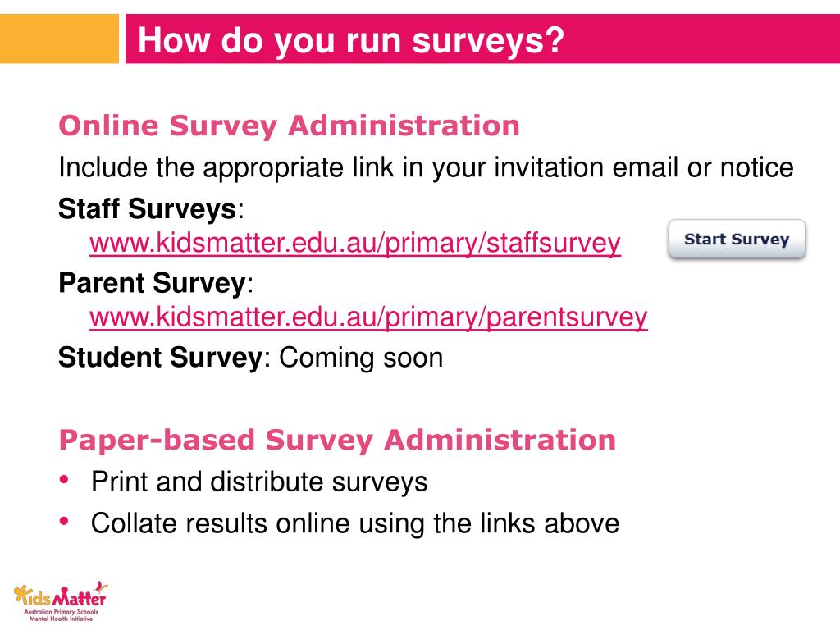Click the orange square in header

[59, 39]
